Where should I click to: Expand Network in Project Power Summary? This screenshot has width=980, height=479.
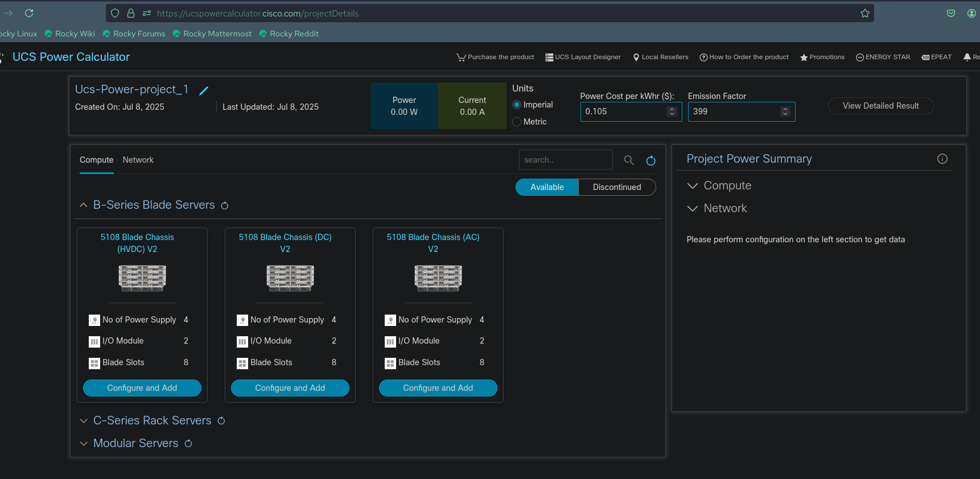coord(693,209)
